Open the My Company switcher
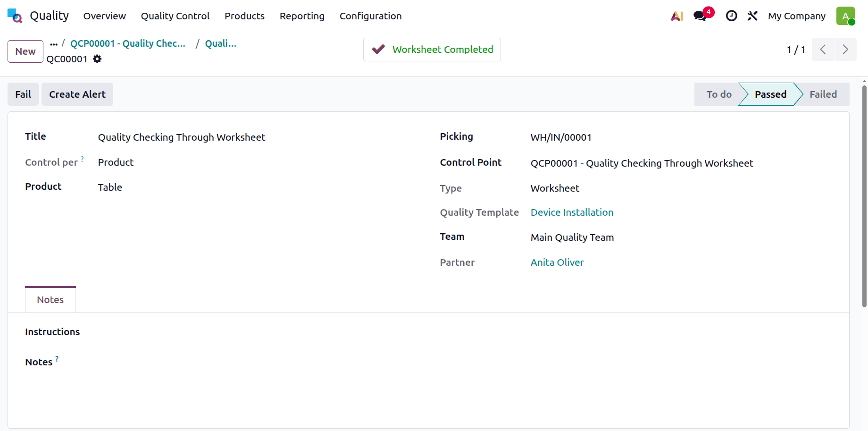 (796, 16)
